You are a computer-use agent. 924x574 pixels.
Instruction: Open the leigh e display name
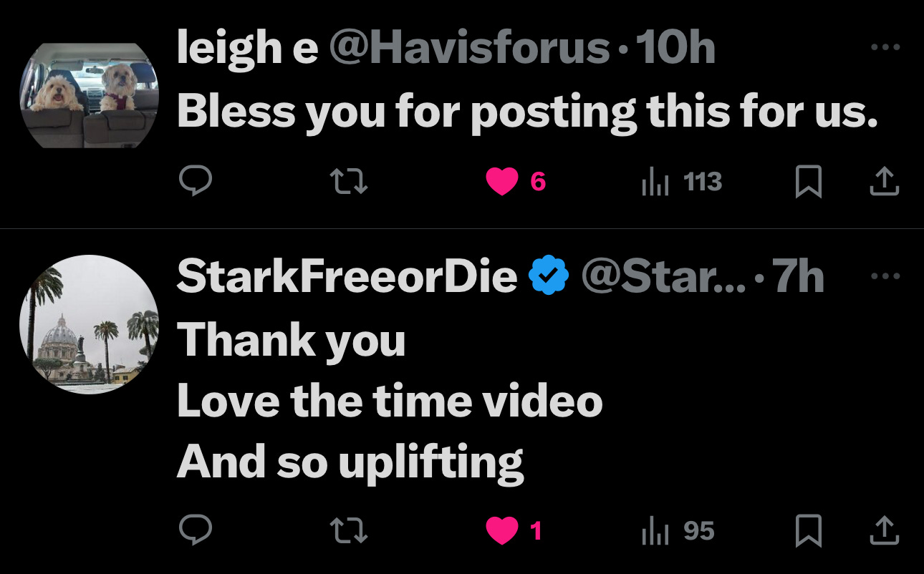[247, 49]
